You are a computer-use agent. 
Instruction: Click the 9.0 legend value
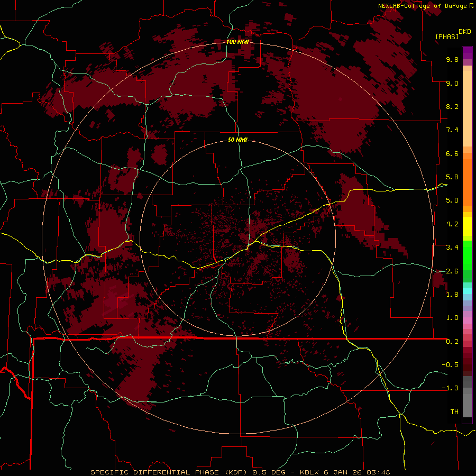[452, 83]
